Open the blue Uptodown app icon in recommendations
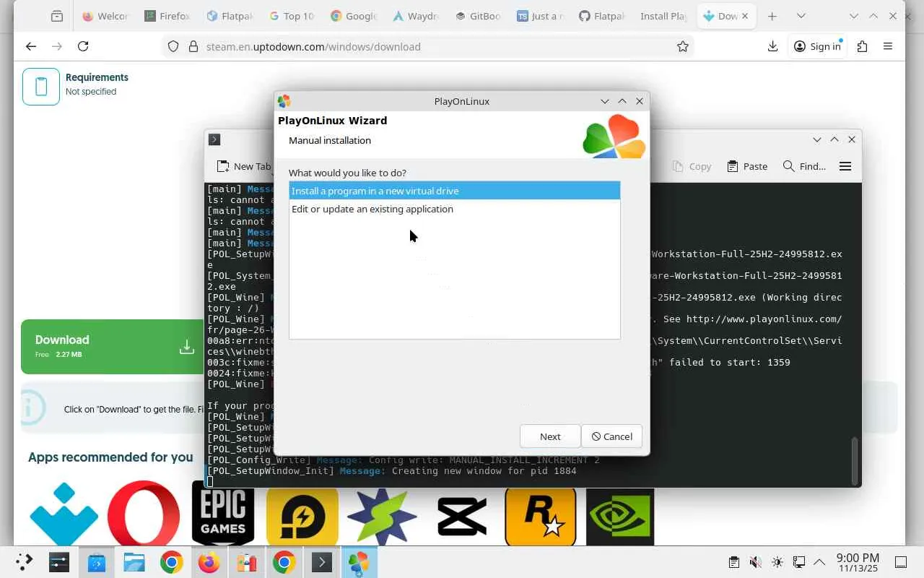 point(64,514)
